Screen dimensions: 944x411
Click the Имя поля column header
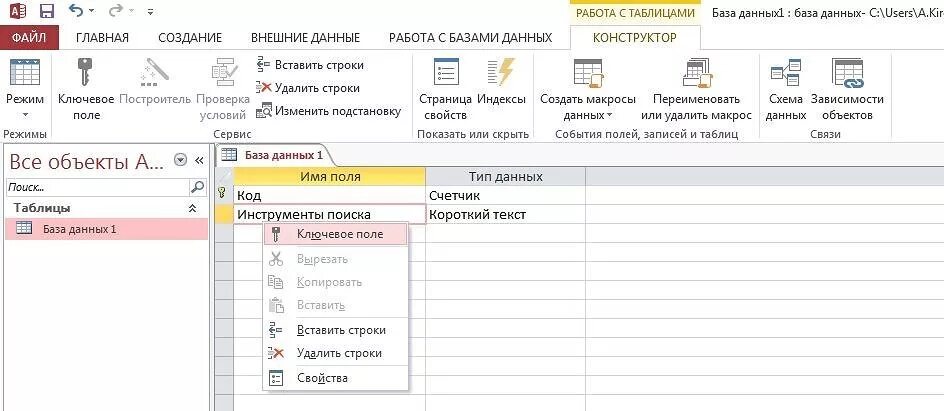click(329, 176)
